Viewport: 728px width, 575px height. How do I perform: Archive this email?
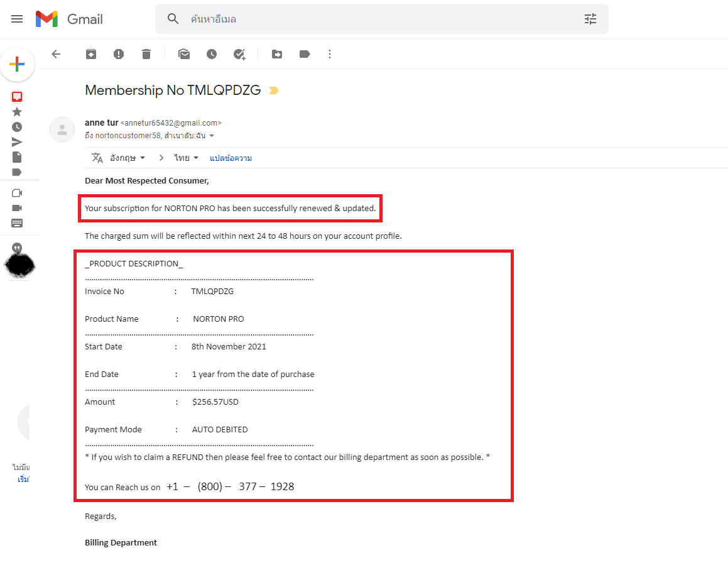(91, 54)
